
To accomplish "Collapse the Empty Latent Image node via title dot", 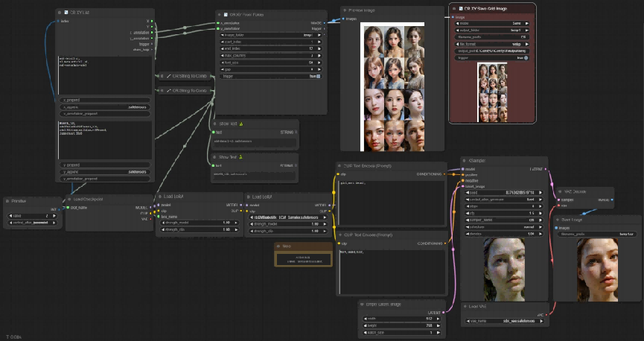I will click(x=362, y=305).
